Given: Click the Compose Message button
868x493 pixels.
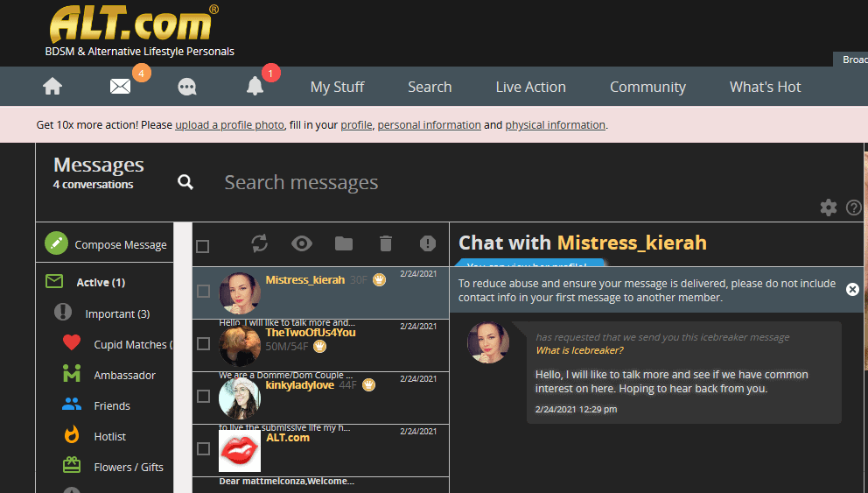Looking at the screenshot, I should click(106, 243).
